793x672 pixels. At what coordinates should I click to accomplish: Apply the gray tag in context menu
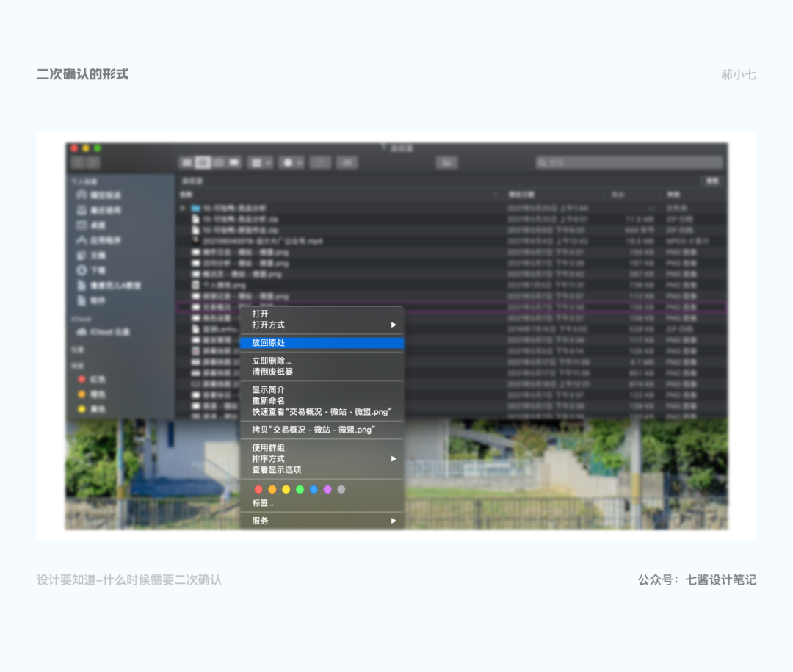pyautogui.click(x=341, y=490)
